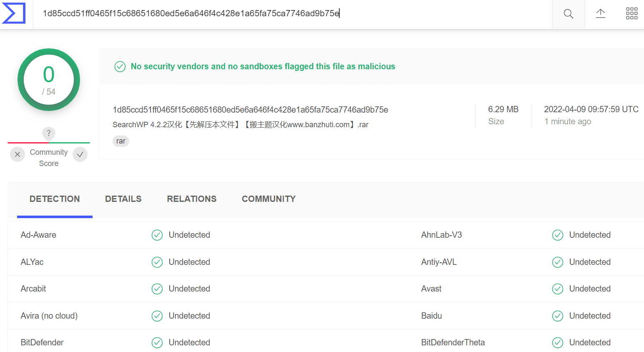The height and width of the screenshot is (352, 644).
Task: Open the RELATIONS tab
Action: [192, 199]
